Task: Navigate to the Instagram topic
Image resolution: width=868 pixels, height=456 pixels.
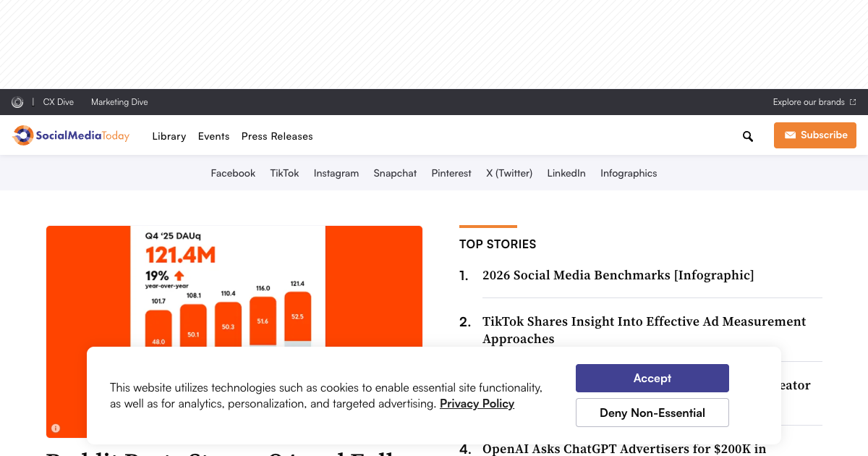Action: click(336, 173)
